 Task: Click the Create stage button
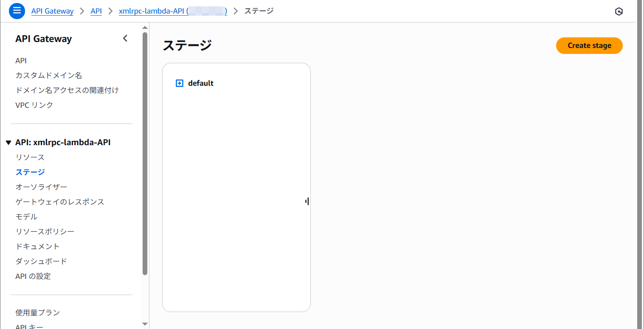[x=589, y=46]
